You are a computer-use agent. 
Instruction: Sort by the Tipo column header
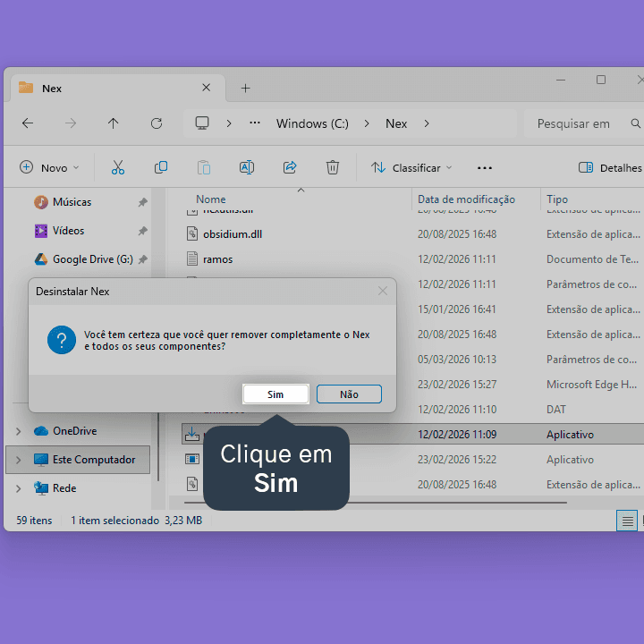point(557,199)
